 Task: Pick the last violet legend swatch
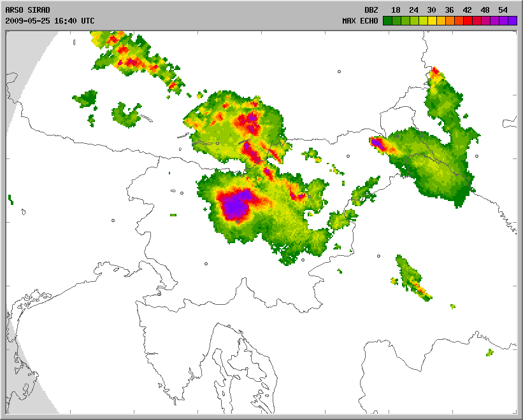512,20
